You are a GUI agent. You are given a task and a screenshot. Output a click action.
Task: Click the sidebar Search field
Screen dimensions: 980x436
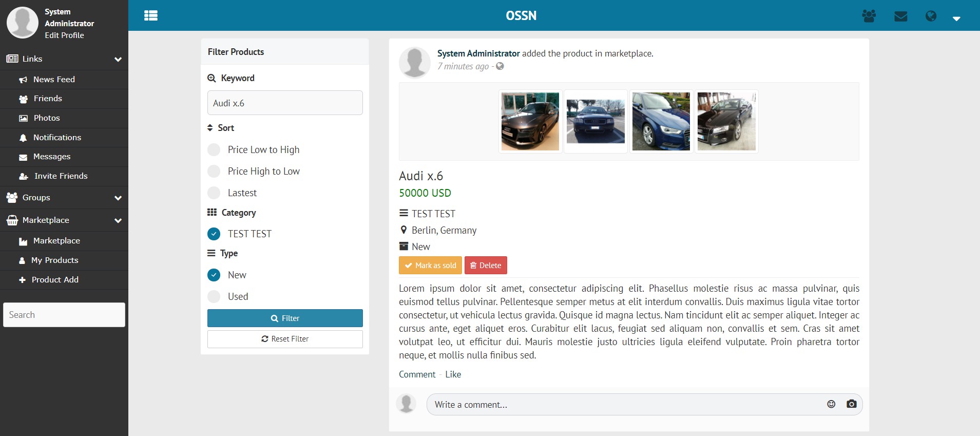point(64,315)
